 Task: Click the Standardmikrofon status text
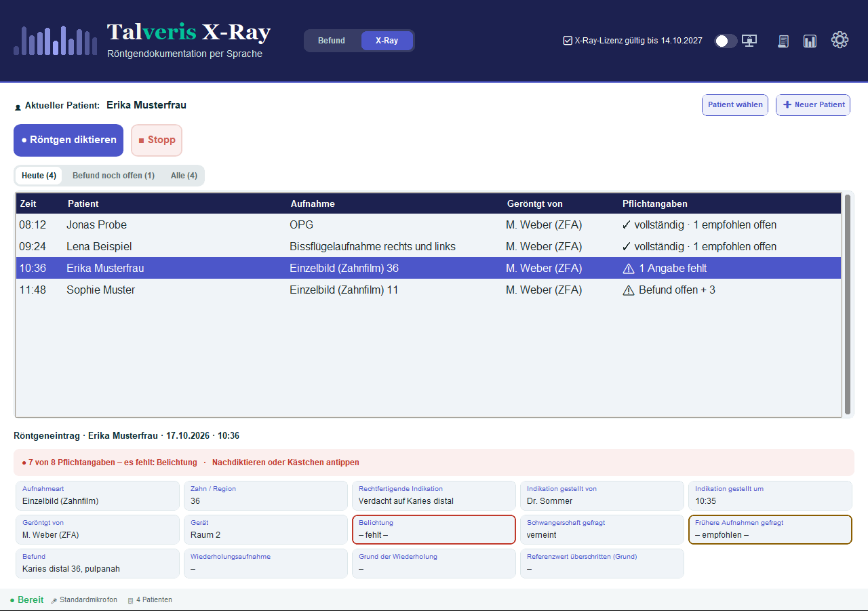pos(88,600)
